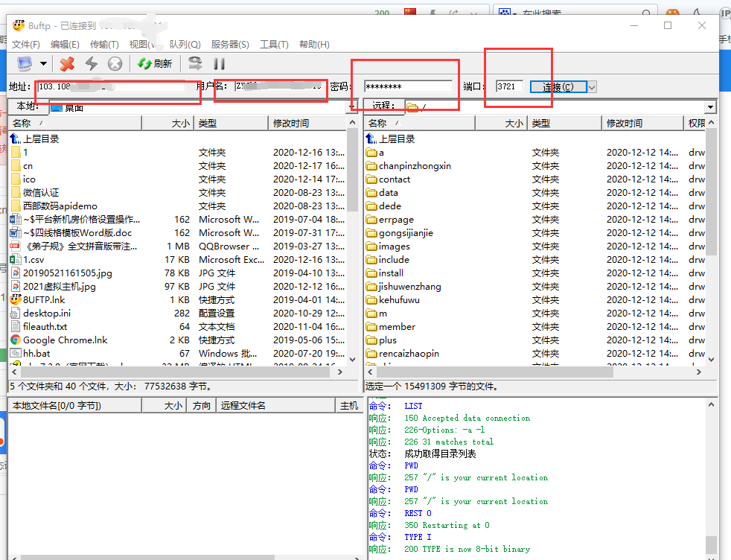731x560 pixels.
Task: Click the port number input field
Action: [x=509, y=86]
